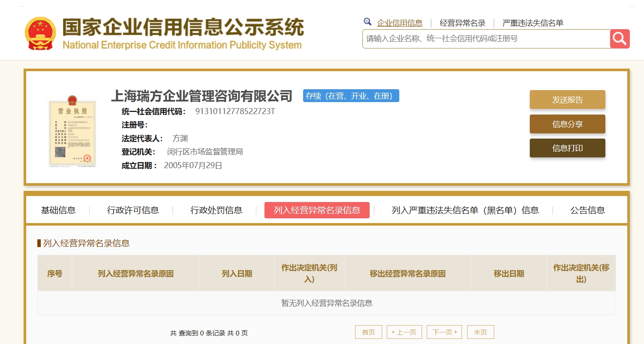Viewport: 644px width, 344px height.
Task: Click the red search magnifier button
Action: [620, 39]
